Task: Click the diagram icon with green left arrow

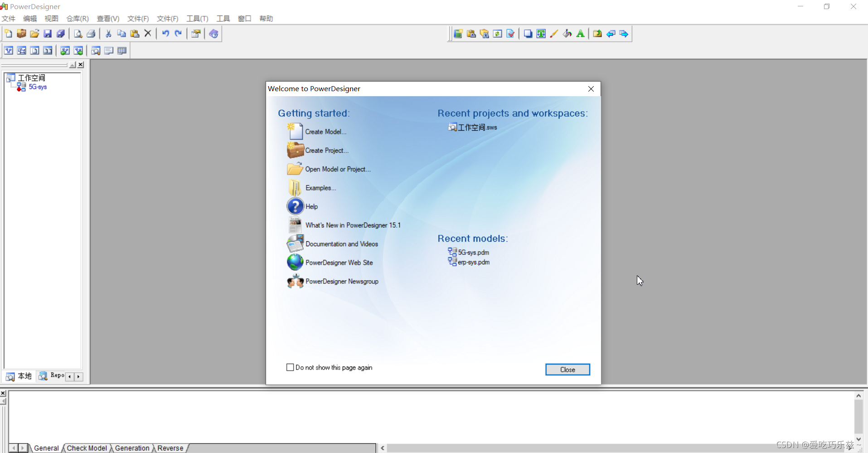Action: (x=65, y=51)
